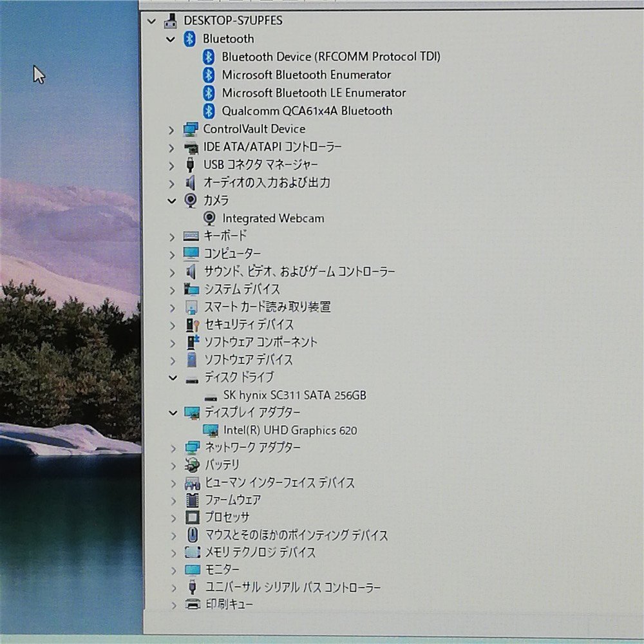This screenshot has height=644, width=644.
Task: Select SK hynix SC311 SATA 256GB drive
Action: pyautogui.click(x=294, y=395)
